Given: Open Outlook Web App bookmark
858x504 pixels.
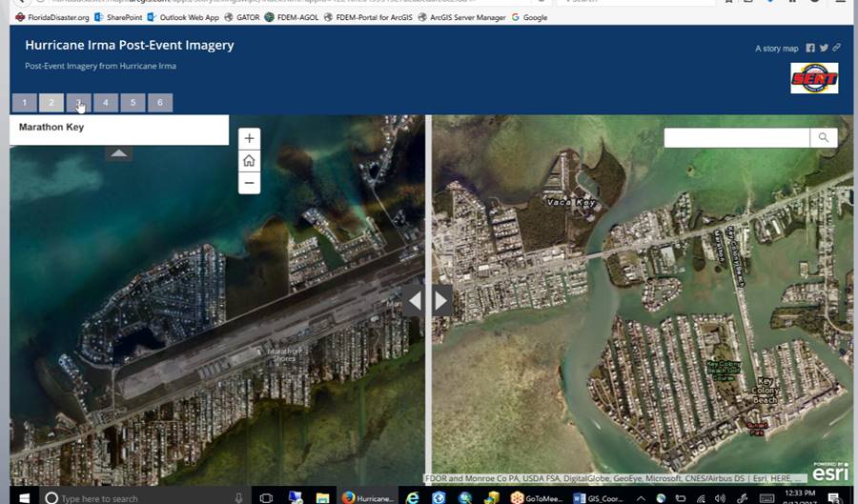Looking at the screenshot, I should click(x=183, y=17).
